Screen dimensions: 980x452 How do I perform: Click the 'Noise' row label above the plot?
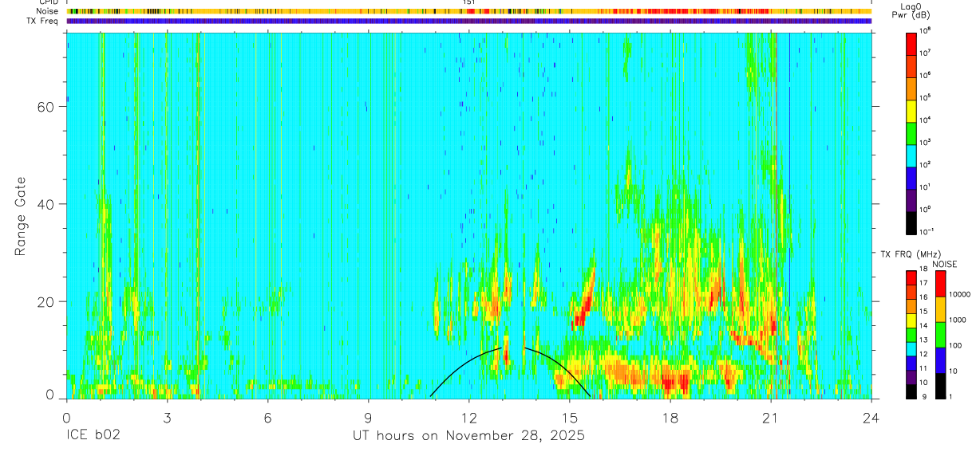pos(48,11)
